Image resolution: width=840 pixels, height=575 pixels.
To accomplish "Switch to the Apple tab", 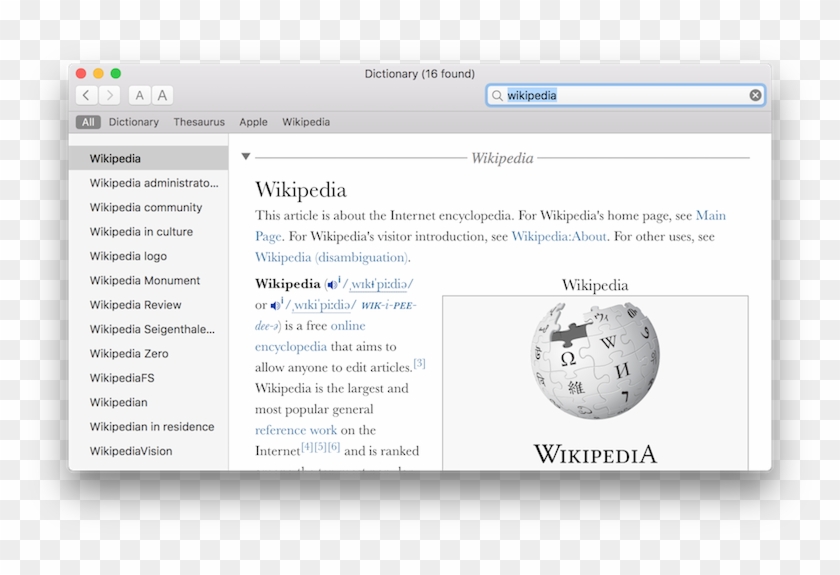I will click(253, 122).
